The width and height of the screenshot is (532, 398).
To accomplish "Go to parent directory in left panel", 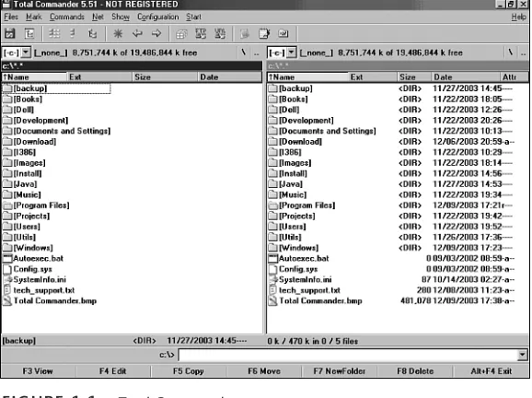I will click(256, 53).
